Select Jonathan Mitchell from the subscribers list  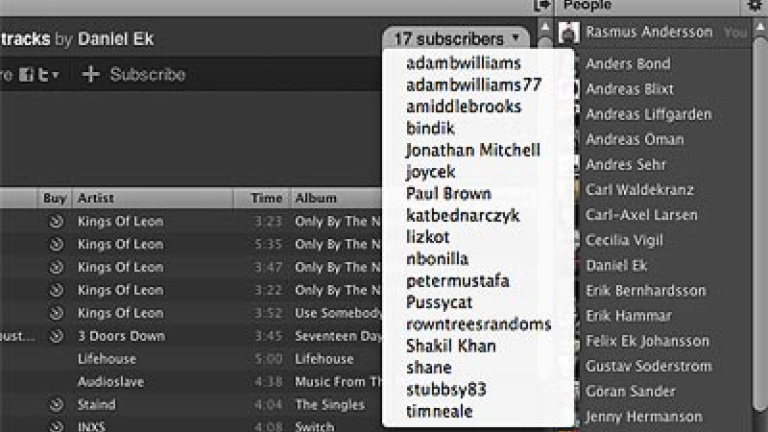point(473,150)
